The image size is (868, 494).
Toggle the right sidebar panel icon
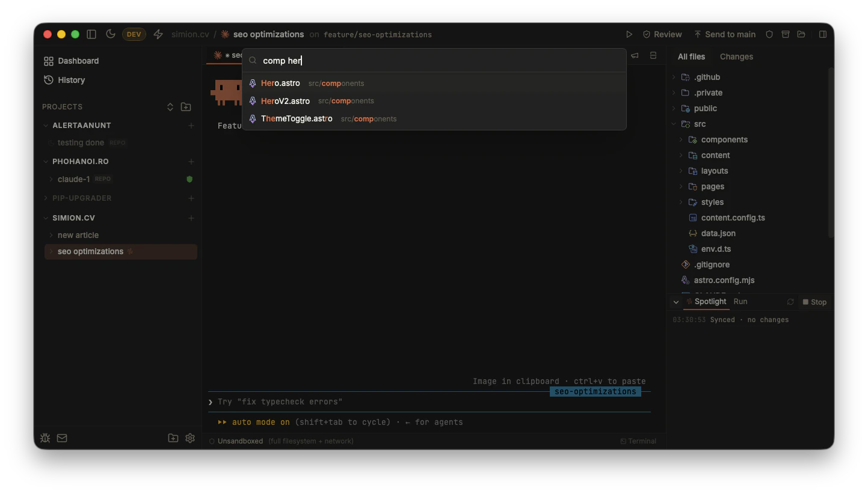click(823, 34)
